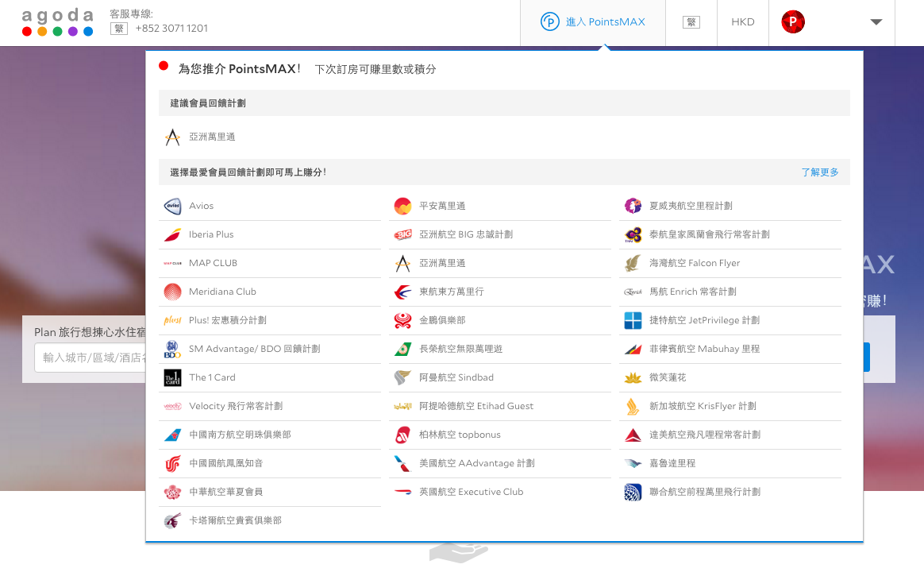Click the 卡塔爾航空貴賓俱樂部 logo icon
The image size is (924, 576).
173,520
